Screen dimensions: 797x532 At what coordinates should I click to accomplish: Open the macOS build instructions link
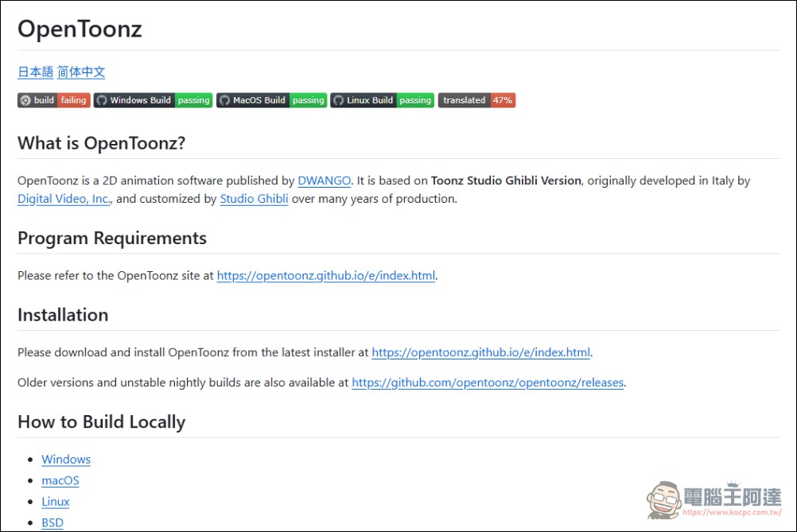click(60, 480)
